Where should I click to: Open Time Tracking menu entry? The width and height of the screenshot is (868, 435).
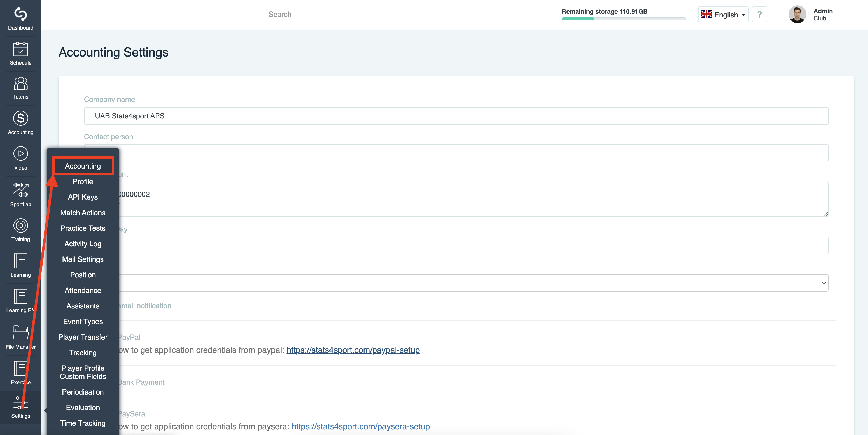click(83, 423)
